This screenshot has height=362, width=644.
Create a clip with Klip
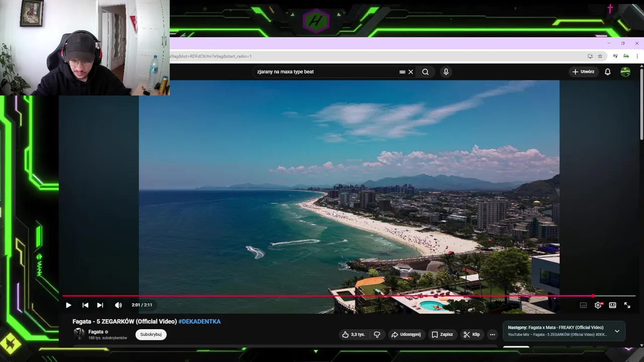[x=471, y=334]
